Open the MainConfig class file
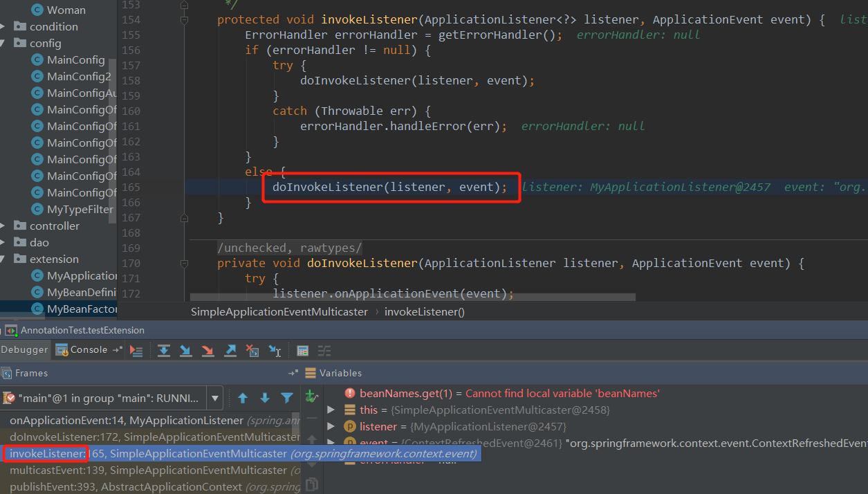 click(75, 60)
